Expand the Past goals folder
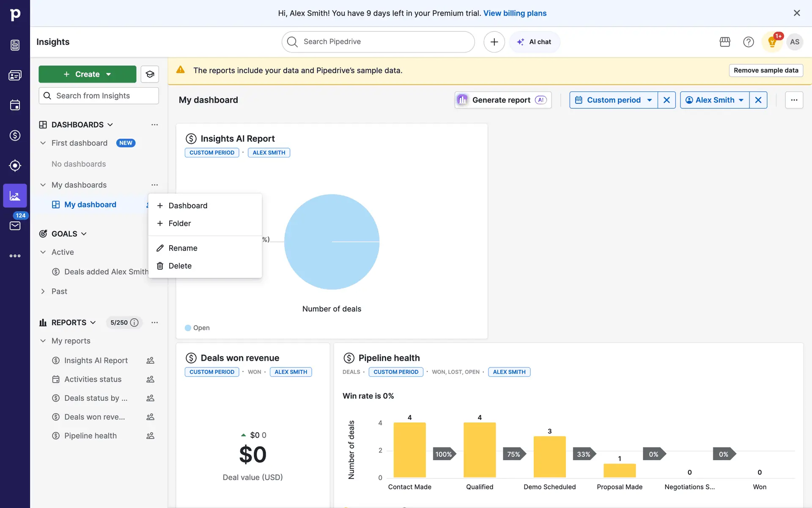The height and width of the screenshot is (508, 812). click(x=43, y=291)
